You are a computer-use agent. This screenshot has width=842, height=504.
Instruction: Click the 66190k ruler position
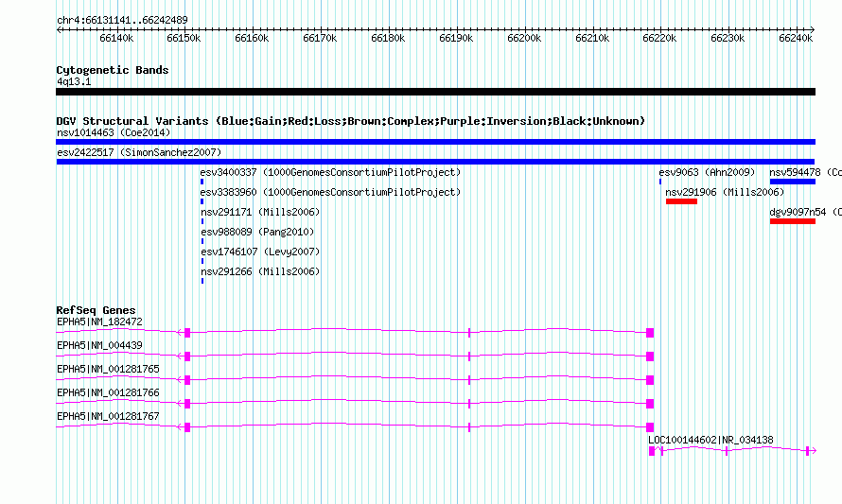coord(456,38)
